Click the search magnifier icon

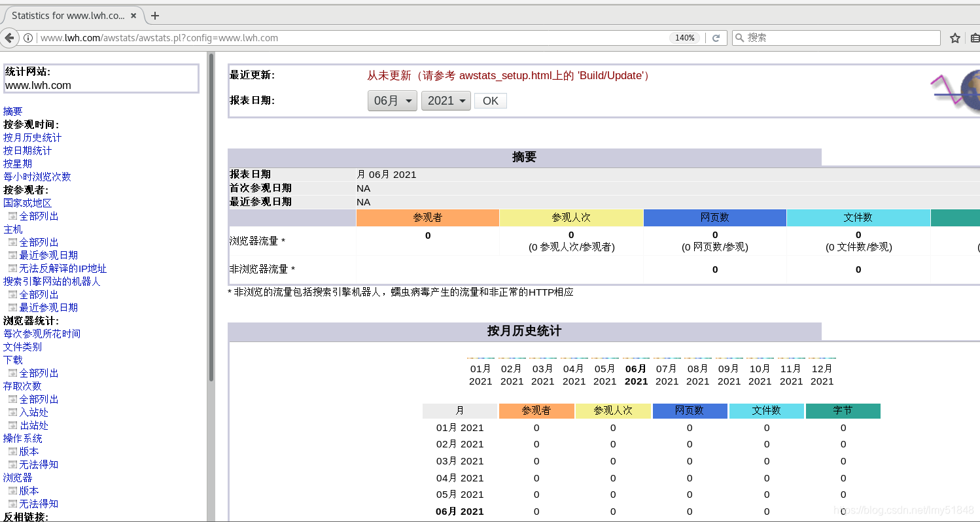point(739,38)
